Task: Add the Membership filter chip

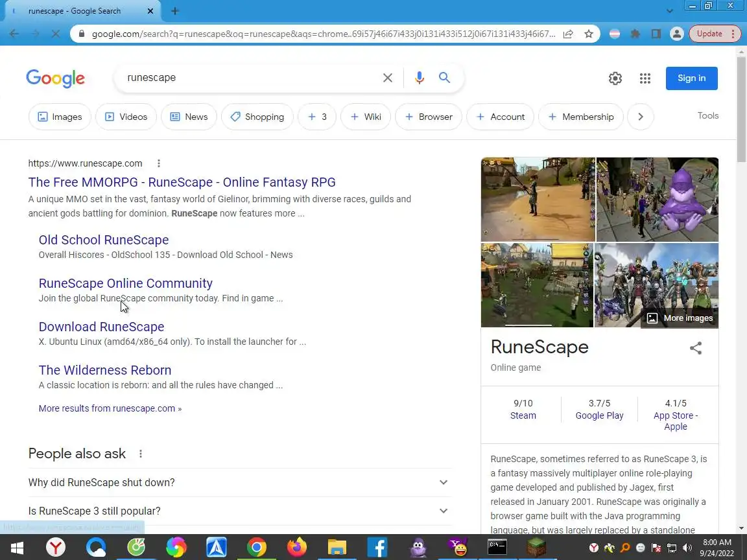Action: click(x=581, y=117)
